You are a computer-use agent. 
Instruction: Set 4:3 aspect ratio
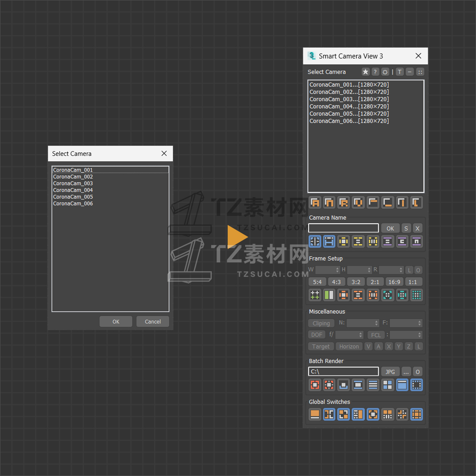[336, 282]
